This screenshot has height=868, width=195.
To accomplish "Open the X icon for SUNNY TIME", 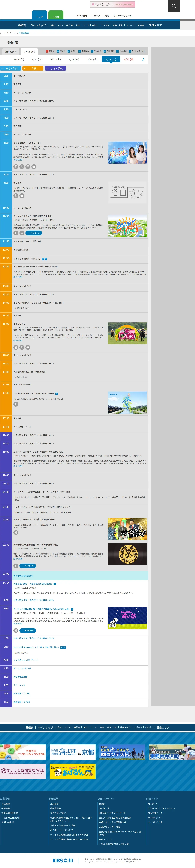I will (22, 233).
